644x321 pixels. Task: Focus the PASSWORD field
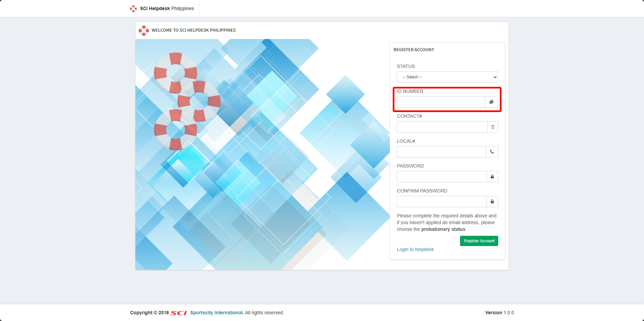[x=442, y=177]
